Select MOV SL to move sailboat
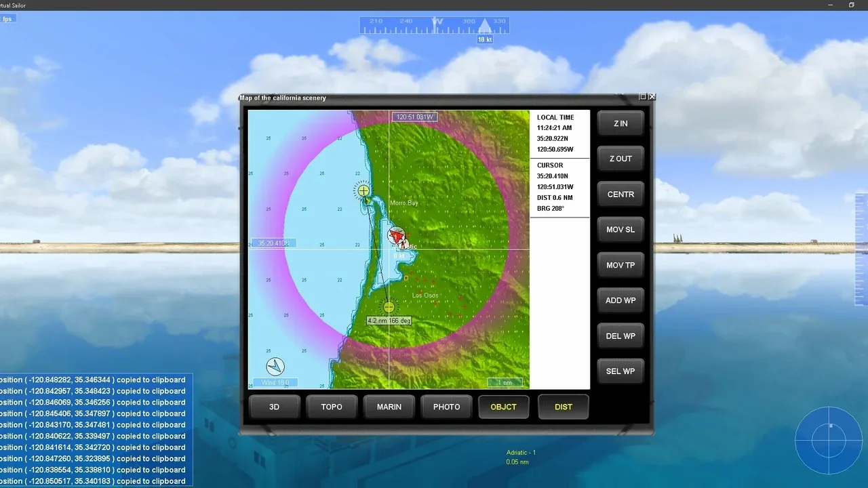Screen dimensions: 868x488 pos(620,230)
